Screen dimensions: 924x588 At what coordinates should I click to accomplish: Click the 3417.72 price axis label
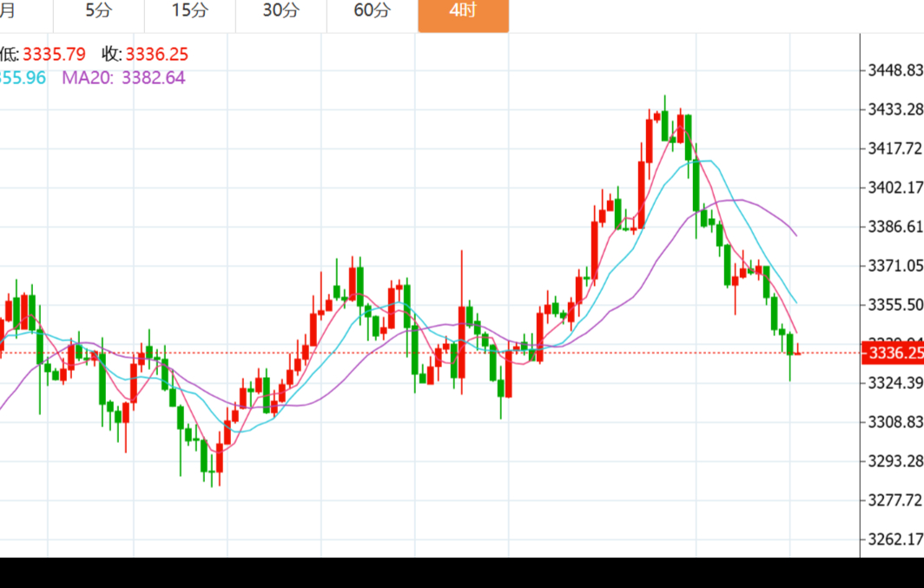[x=895, y=149]
